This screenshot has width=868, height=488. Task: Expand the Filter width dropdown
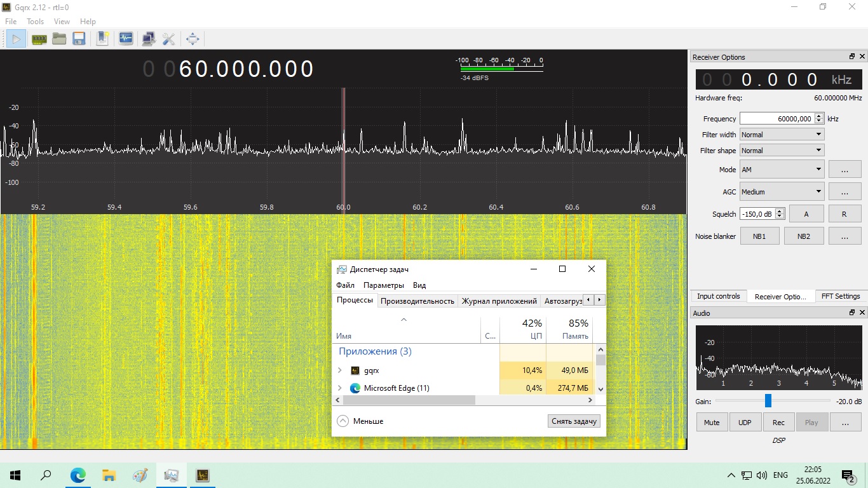[781, 135]
